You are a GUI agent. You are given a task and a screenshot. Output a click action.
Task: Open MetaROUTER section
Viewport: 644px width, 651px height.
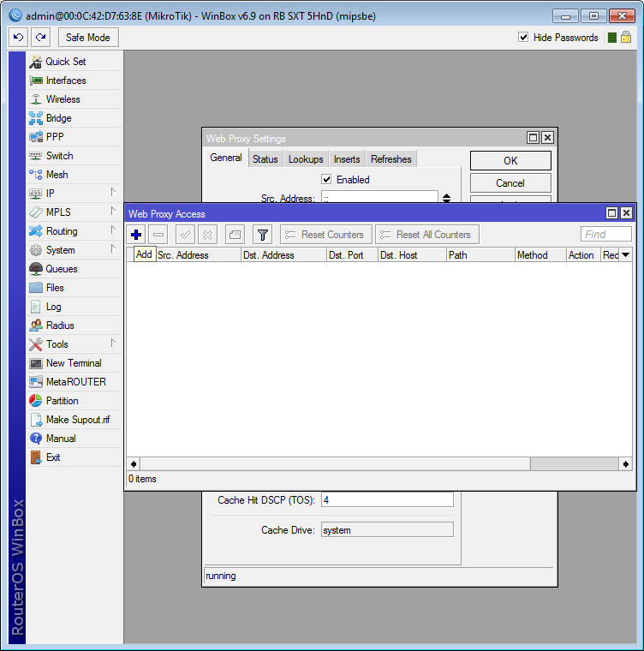[75, 382]
